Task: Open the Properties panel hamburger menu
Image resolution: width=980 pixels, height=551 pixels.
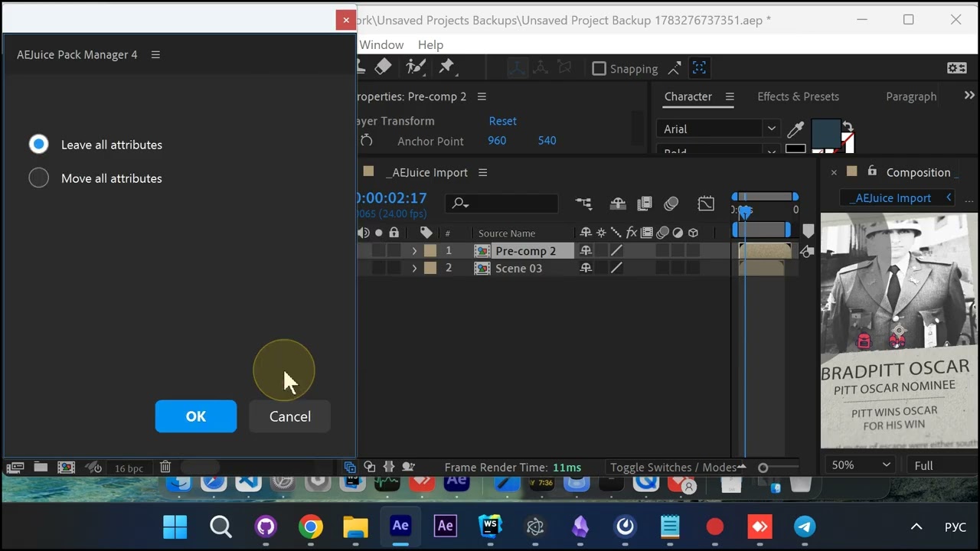Action: (482, 96)
